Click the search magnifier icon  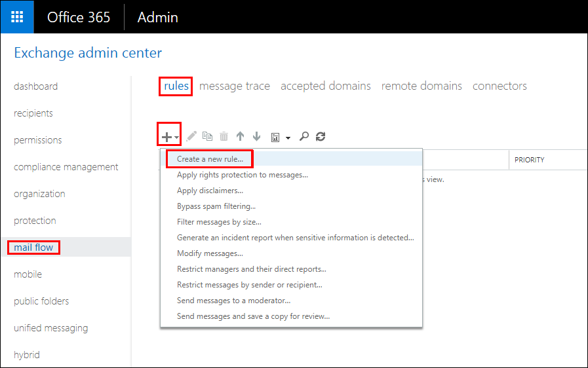(x=304, y=136)
